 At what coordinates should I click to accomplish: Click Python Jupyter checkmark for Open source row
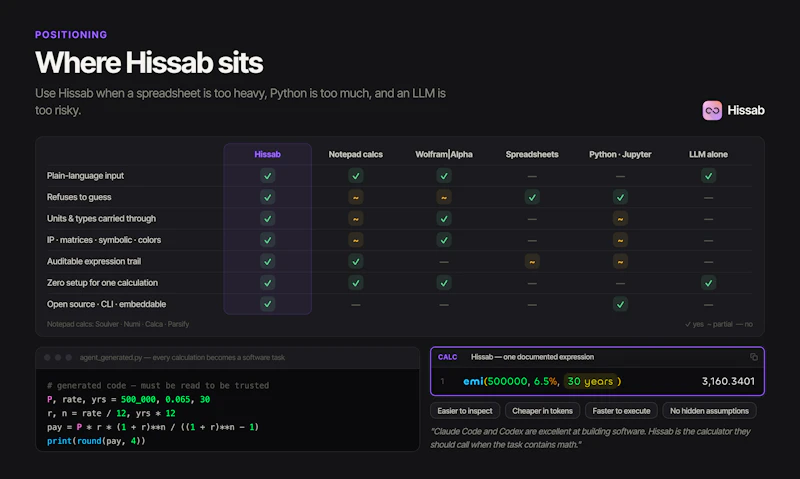click(x=620, y=304)
